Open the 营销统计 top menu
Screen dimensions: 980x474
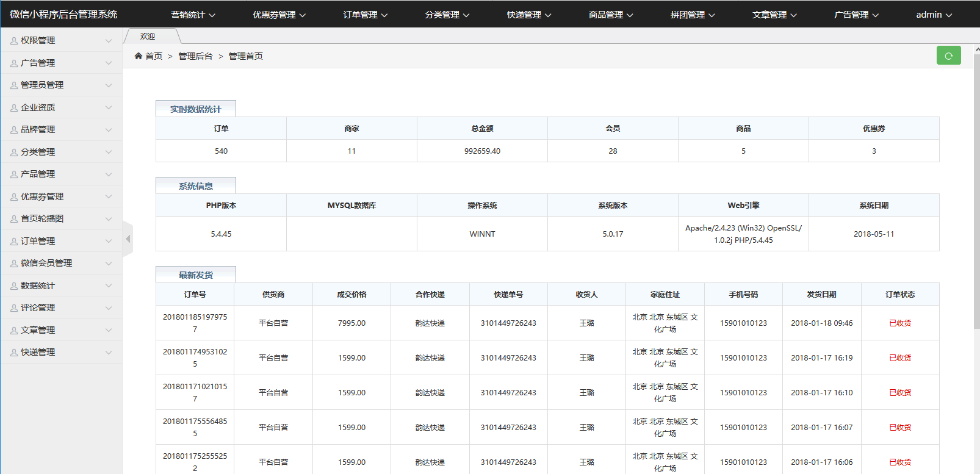click(193, 15)
